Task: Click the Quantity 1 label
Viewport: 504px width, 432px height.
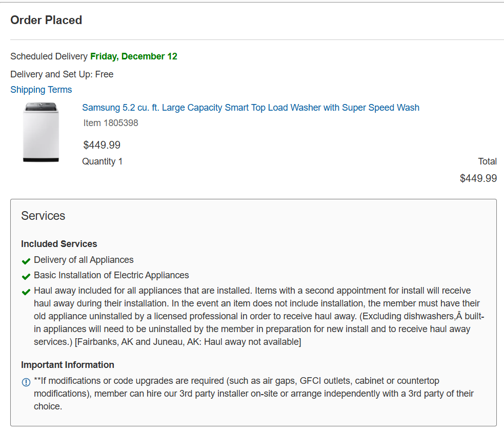Action: pyautogui.click(x=103, y=161)
